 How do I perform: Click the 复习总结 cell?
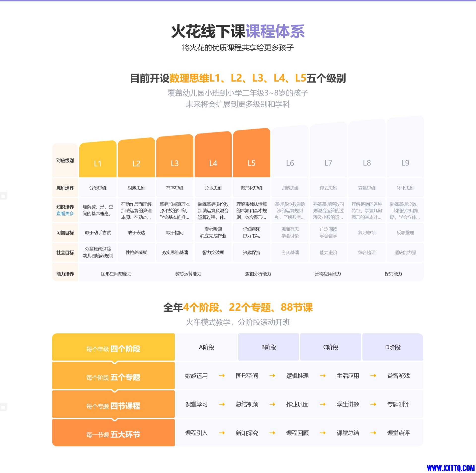(x=367, y=233)
